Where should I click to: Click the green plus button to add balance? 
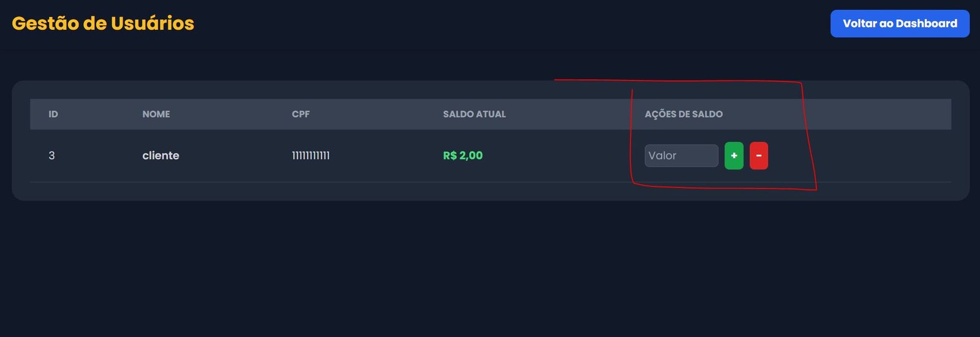734,156
